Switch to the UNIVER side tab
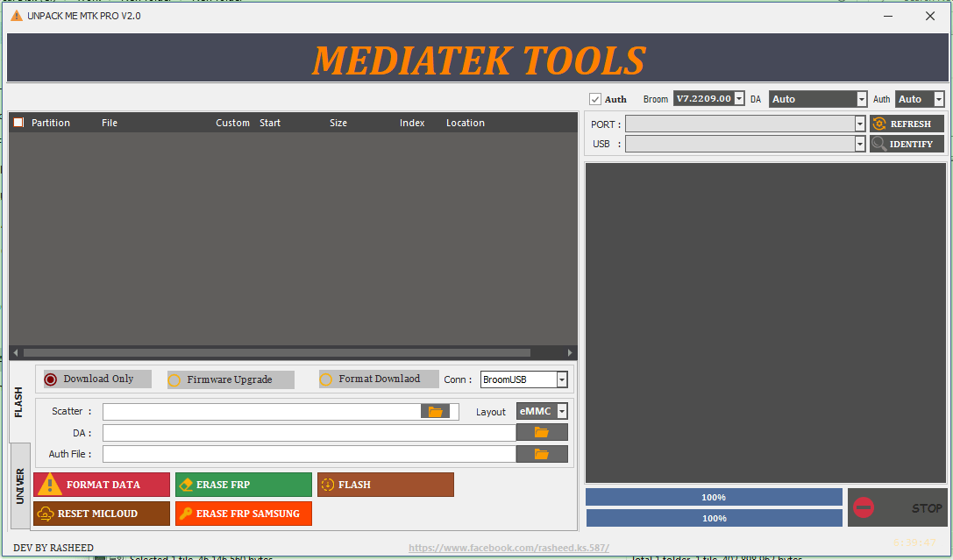The height and width of the screenshot is (560, 953). point(18,483)
